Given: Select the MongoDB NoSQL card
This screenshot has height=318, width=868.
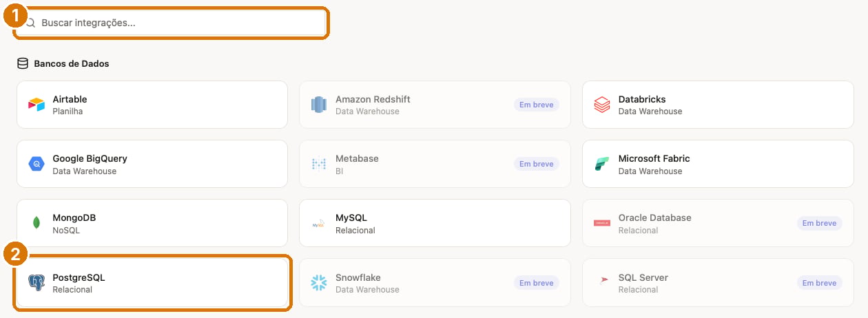Looking at the screenshot, I should pos(152,223).
